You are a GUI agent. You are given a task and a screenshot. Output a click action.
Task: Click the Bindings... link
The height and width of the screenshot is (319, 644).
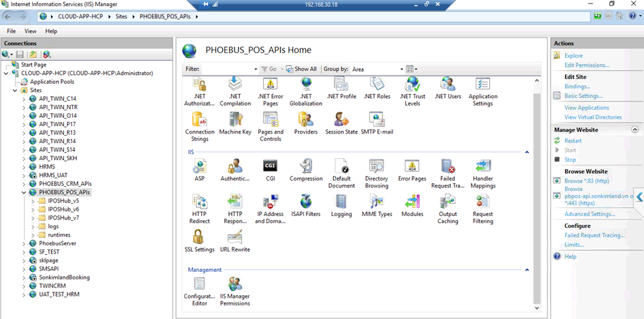[x=577, y=87]
